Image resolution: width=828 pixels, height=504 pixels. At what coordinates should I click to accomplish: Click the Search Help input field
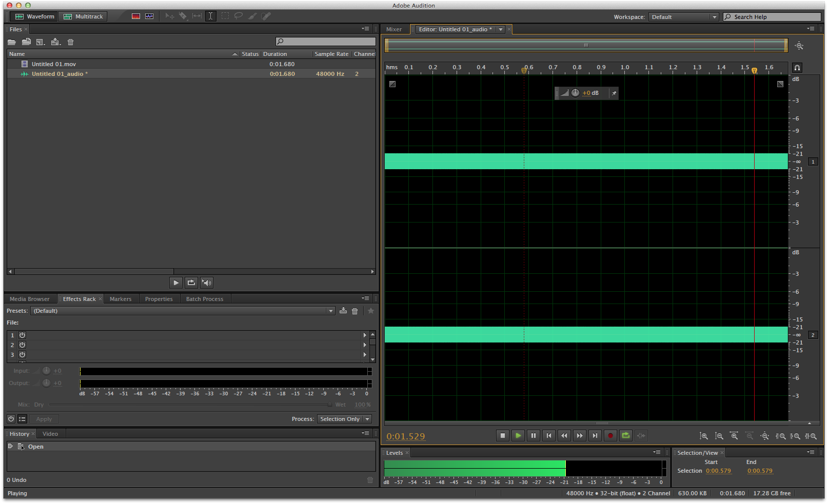pos(773,17)
